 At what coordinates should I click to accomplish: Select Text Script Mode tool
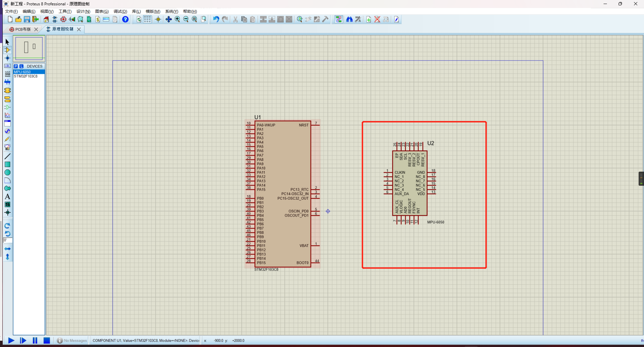pos(7,74)
